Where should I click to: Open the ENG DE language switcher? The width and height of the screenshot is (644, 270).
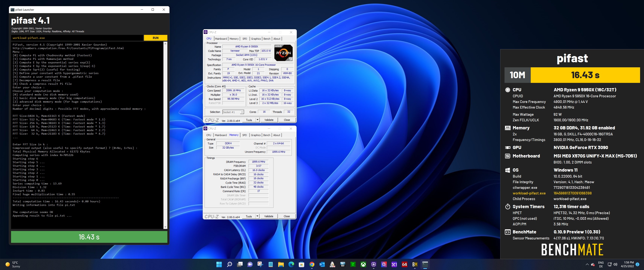601,264
